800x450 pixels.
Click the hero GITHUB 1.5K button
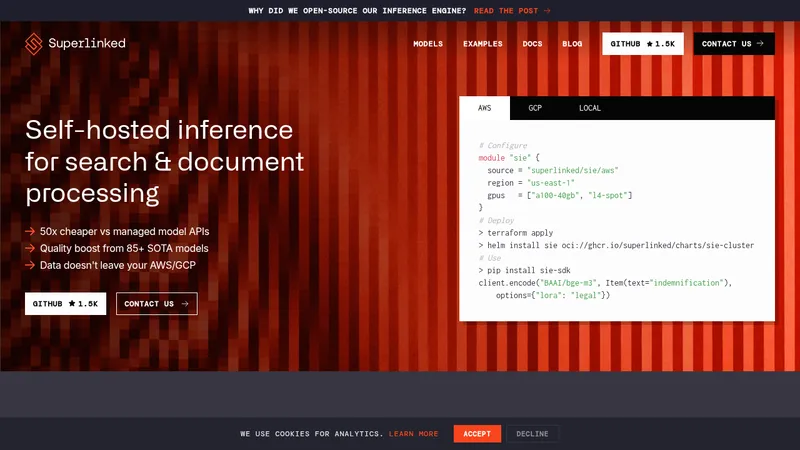65,304
